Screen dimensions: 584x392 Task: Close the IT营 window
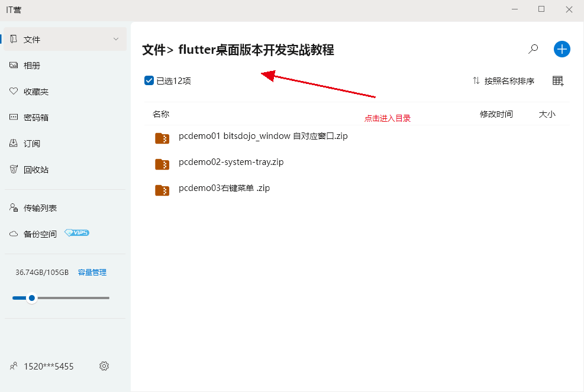(x=569, y=9)
